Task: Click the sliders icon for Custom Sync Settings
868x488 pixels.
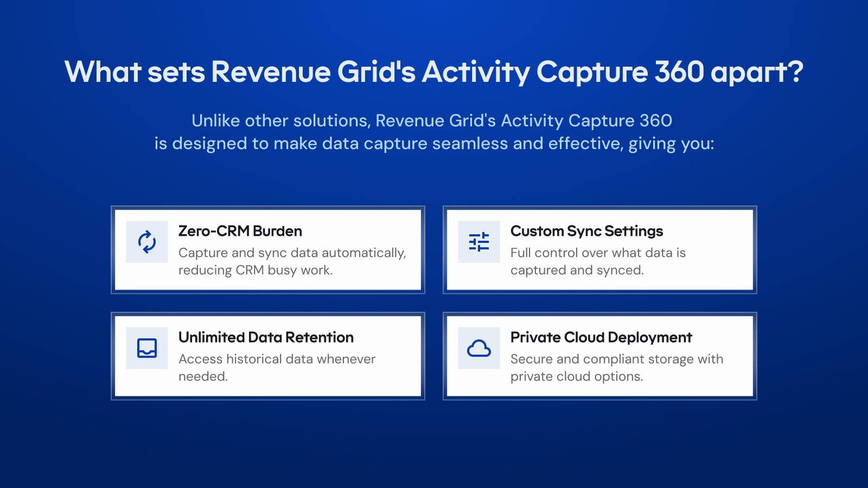Action: (x=479, y=242)
